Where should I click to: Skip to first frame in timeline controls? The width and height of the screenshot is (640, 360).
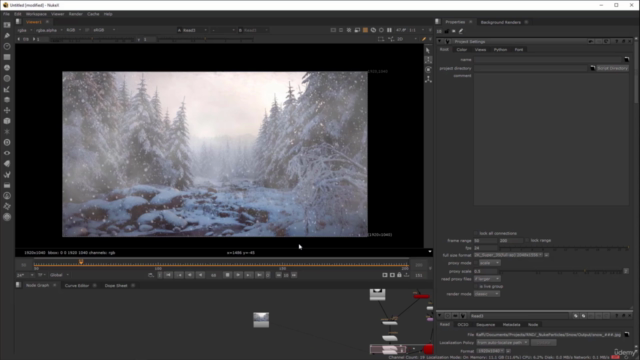click(x=168, y=276)
